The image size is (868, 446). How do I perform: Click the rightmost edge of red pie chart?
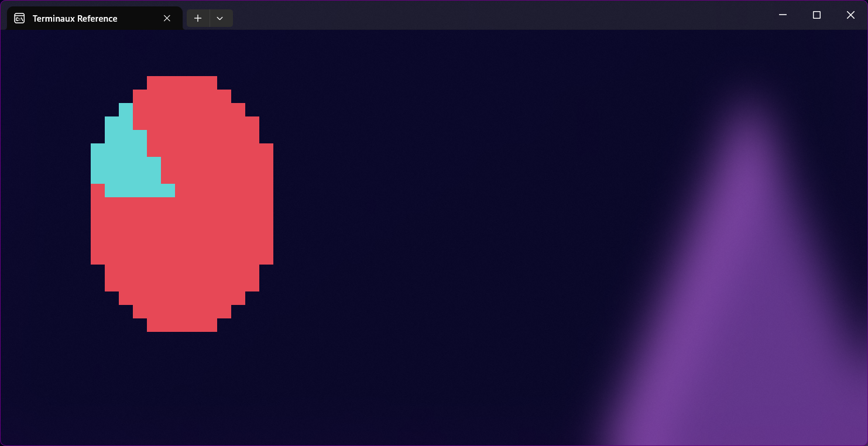[267, 205]
